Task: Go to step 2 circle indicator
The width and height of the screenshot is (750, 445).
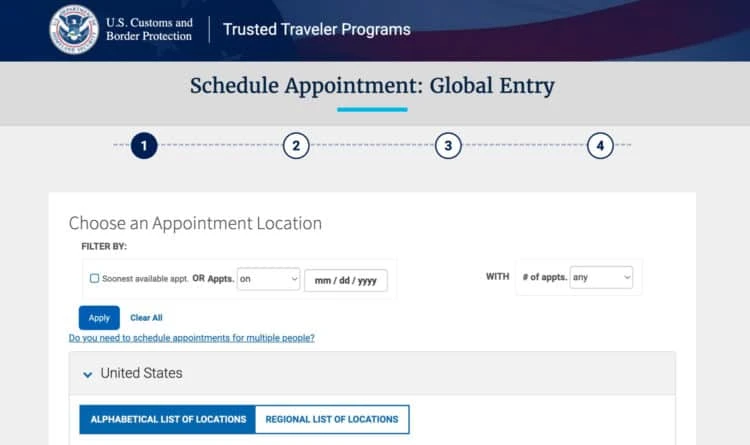Action: (x=296, y=146)
